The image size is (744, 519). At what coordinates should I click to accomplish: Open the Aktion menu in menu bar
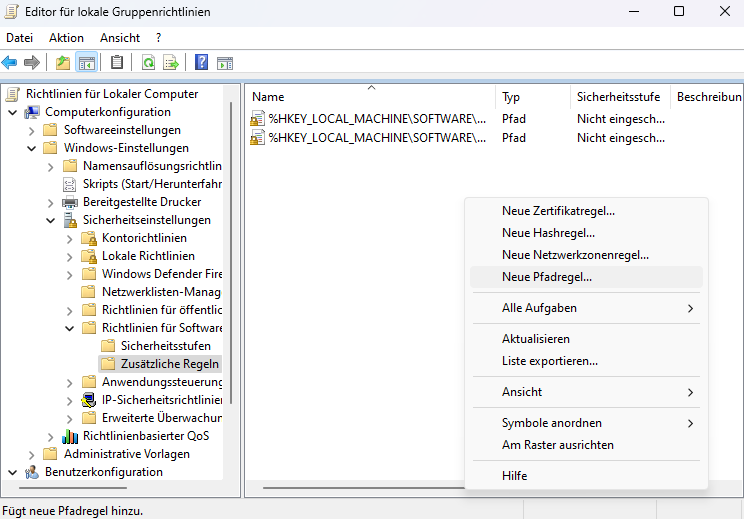coord(66,37)
